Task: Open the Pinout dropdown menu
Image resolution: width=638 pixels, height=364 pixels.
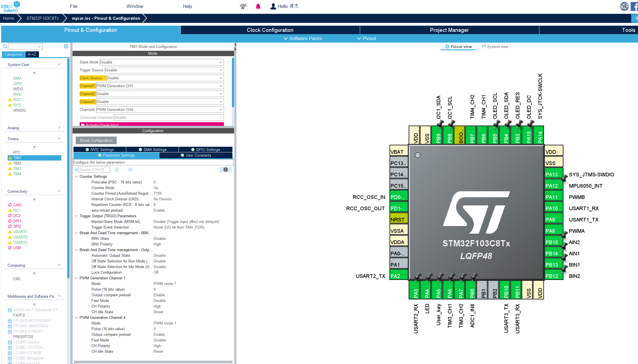Action: tap(367, 38)
